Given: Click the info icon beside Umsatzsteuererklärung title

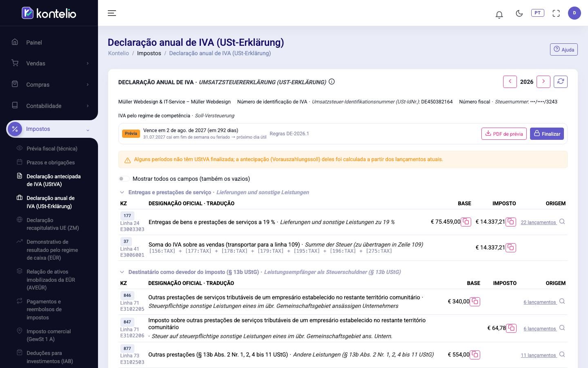Looking at the screenshot, I should (332, 82).
